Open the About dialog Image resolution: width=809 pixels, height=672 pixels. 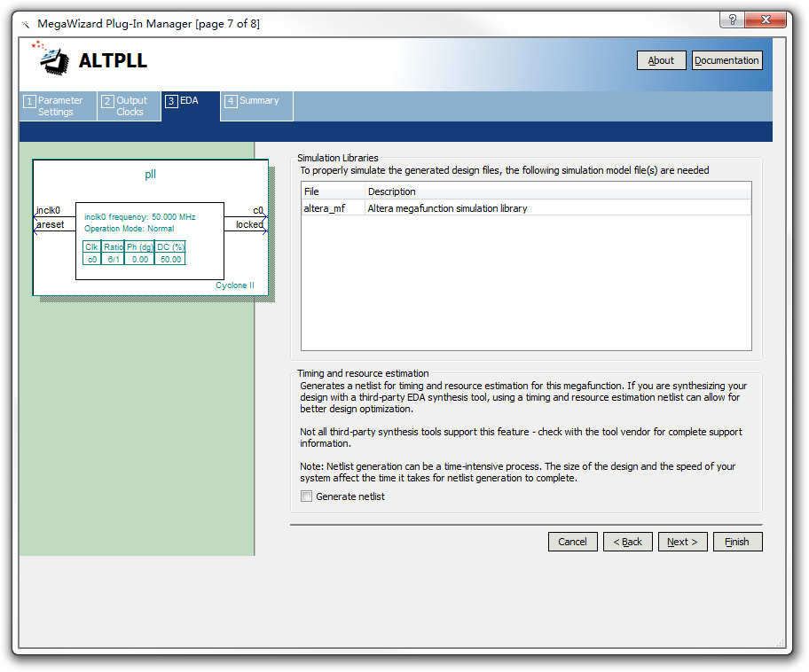[661, 60]
